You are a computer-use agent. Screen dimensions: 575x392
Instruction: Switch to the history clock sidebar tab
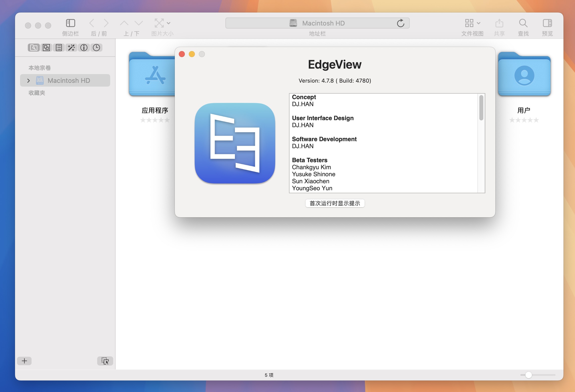(x=96, y=48)
